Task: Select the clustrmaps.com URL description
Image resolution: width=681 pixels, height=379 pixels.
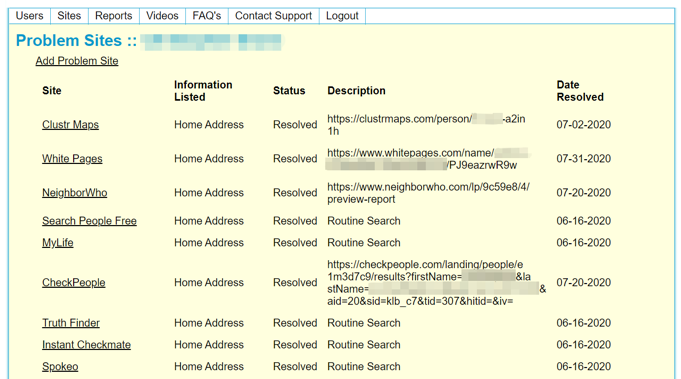Action: [426, 125]
